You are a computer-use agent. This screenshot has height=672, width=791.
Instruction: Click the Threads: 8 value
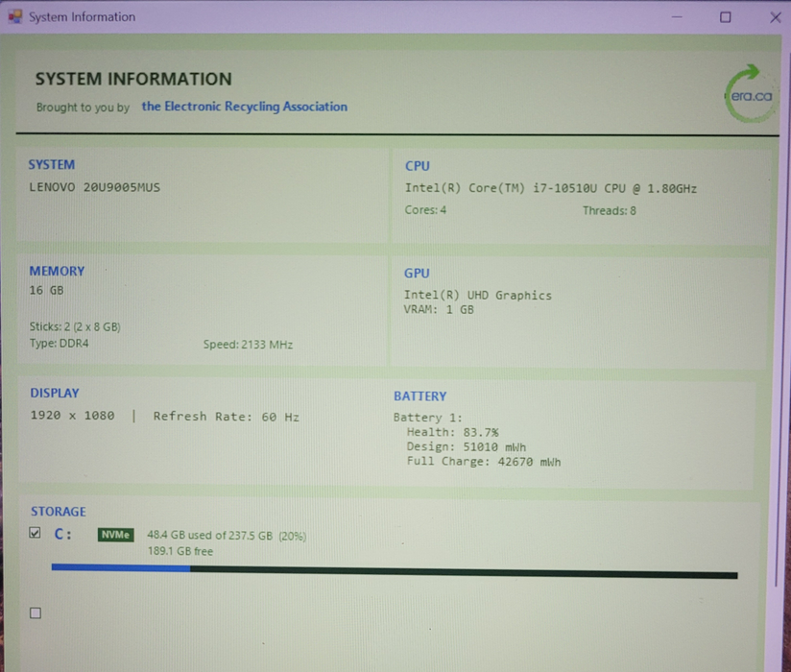(610, 210)
